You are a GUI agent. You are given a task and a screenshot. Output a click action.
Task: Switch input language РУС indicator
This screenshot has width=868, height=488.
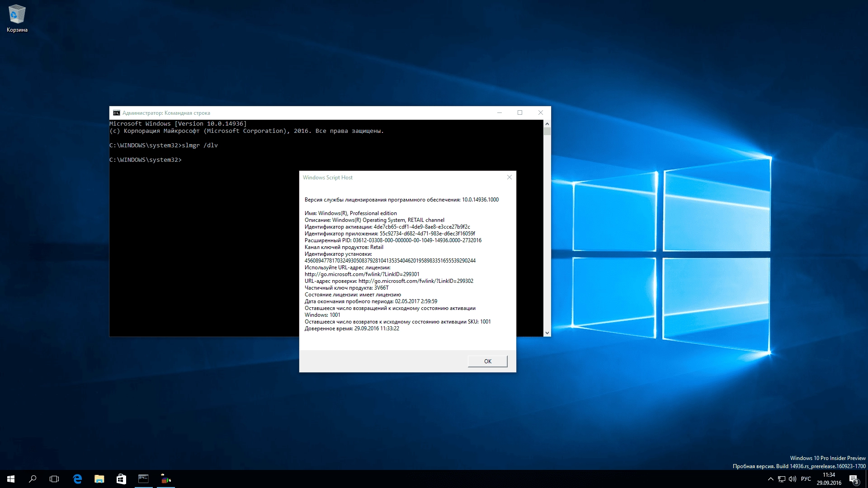click(806, 479)
